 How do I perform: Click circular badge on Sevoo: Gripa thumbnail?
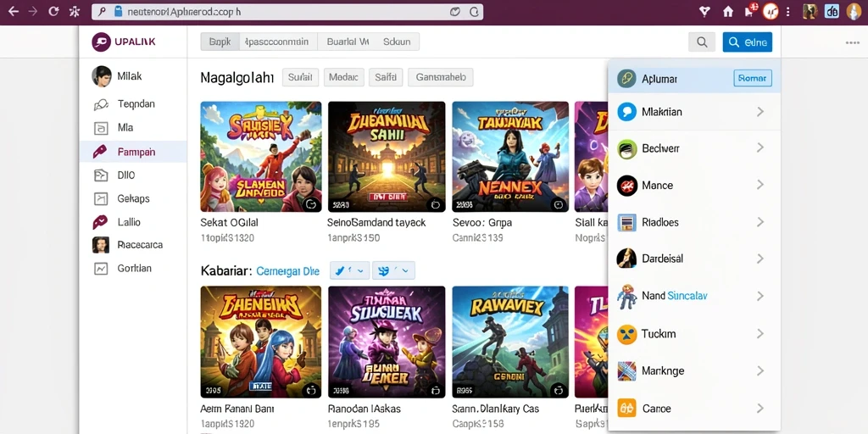click(559, 204)
